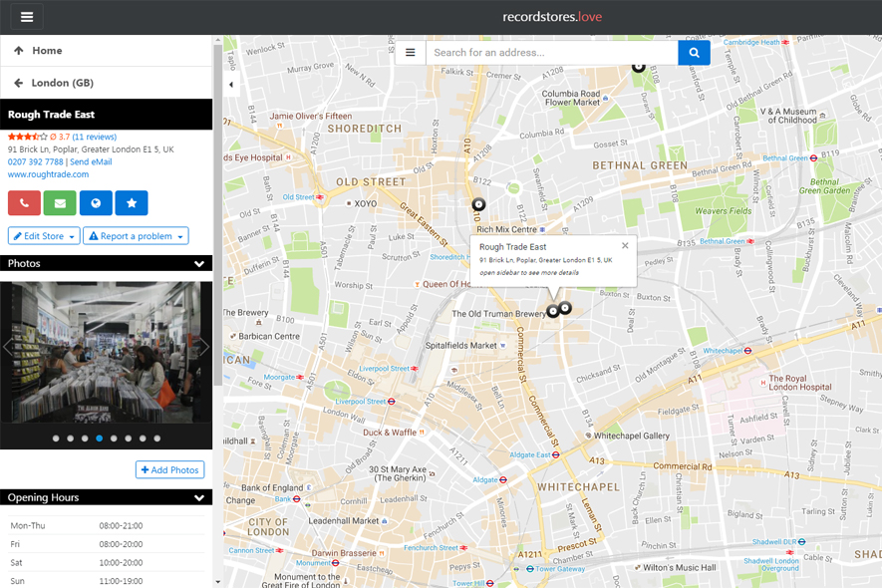The width and height of the screenshot is (882, 588).
Task: Click Bank station label on map
Action: pos(283,499)
